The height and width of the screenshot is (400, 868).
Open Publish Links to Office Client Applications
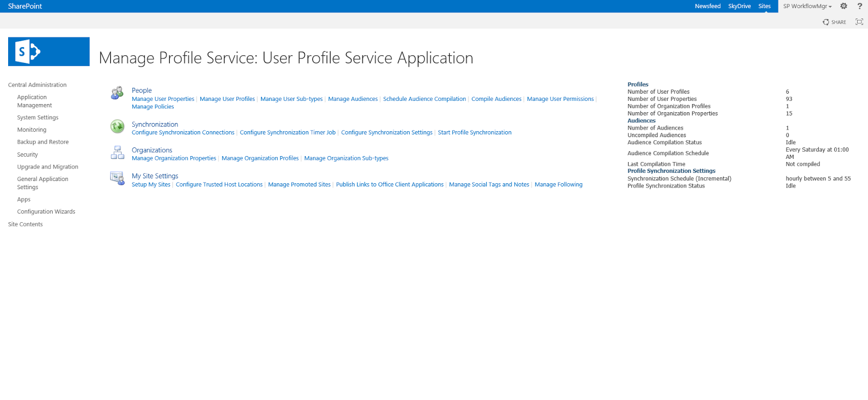390,185
